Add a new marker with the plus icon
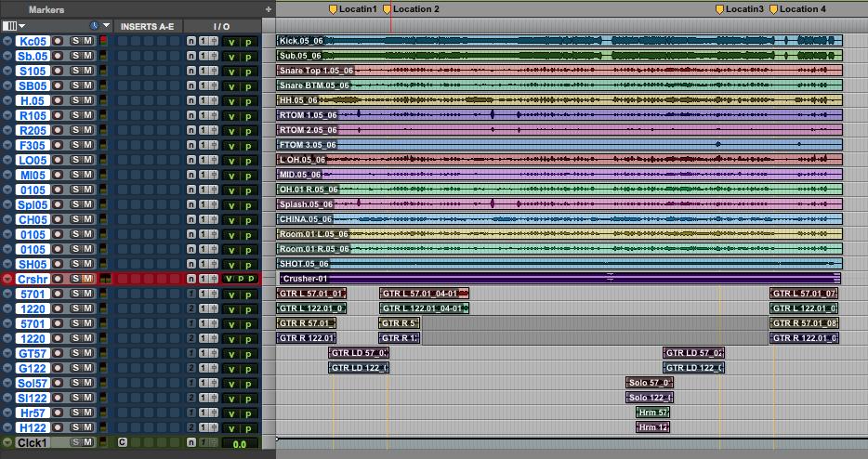Image resolution: width=868 pixels, height=459 pixels. click(269, 9)
